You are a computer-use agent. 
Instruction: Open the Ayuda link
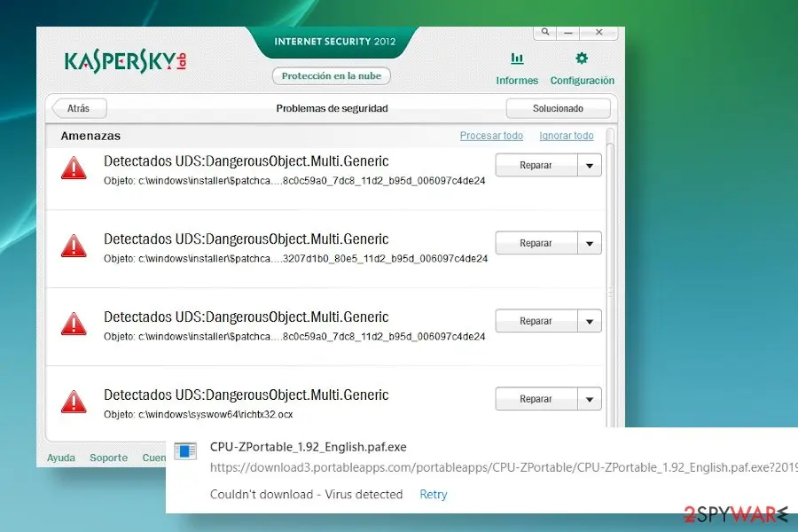pyautogui.click(x=61, y=458)
